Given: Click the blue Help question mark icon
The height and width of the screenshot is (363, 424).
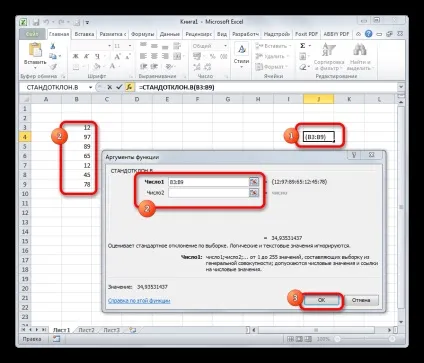Looking at the screenshot, I should tap(368, 34).
